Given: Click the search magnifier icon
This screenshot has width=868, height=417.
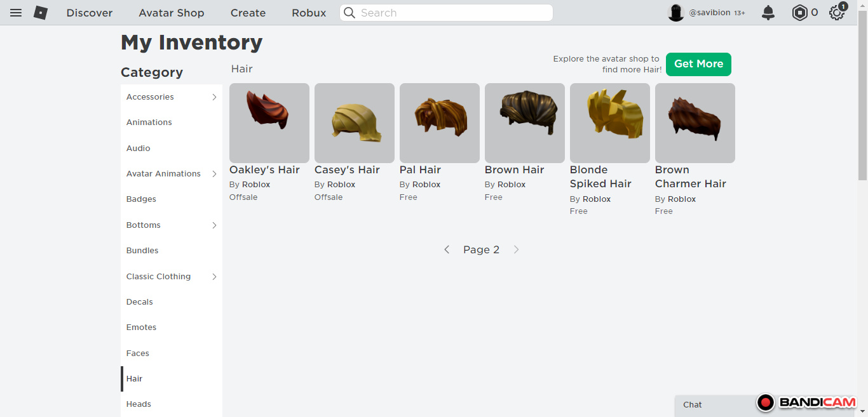Looking at the screenshot, I should point(349,13).
